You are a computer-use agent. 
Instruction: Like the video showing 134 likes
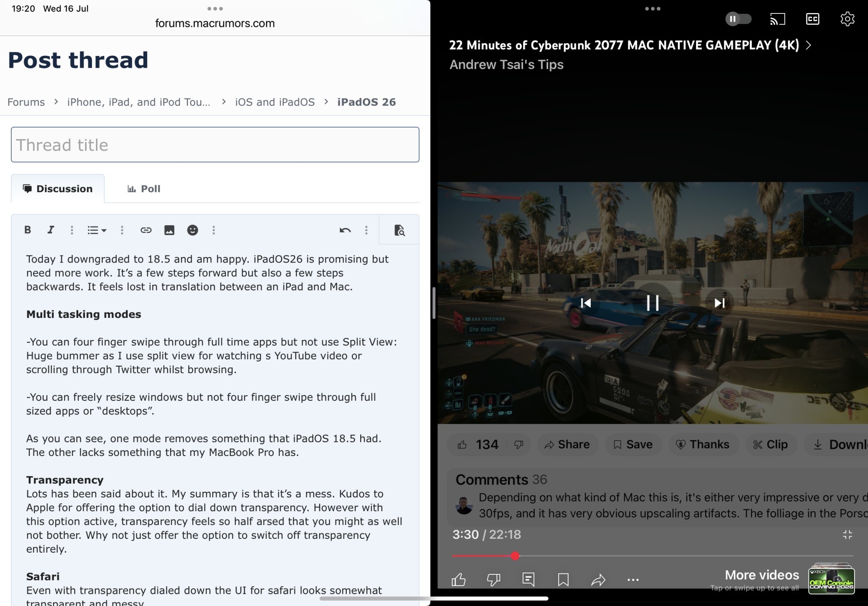[477, 445]
